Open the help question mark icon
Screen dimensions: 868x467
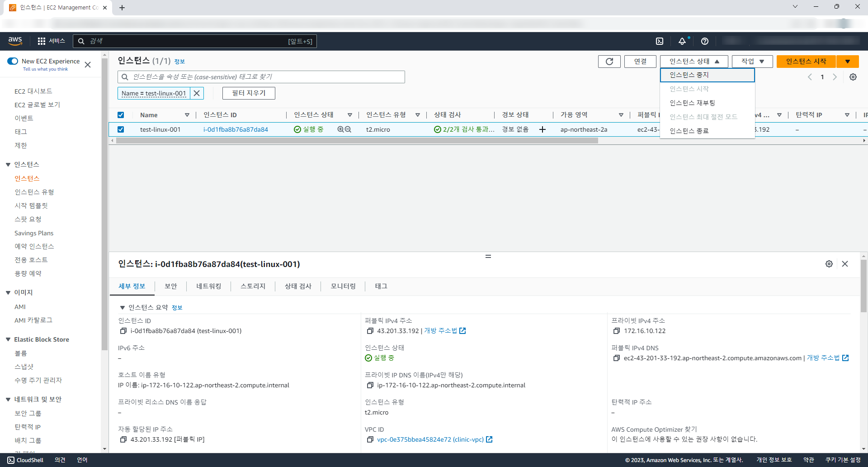click(705, 41)
